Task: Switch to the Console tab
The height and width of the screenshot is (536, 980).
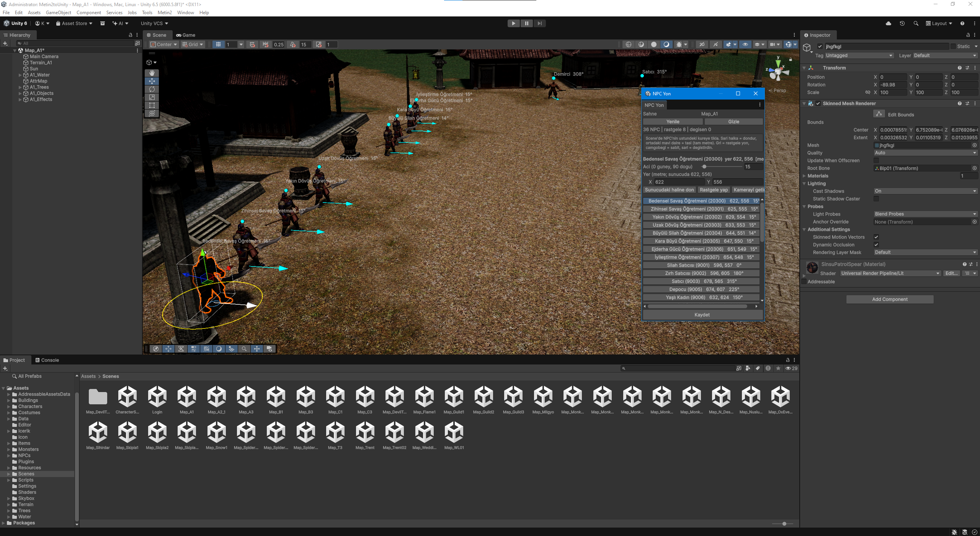Action: click(x=47, y=360)
